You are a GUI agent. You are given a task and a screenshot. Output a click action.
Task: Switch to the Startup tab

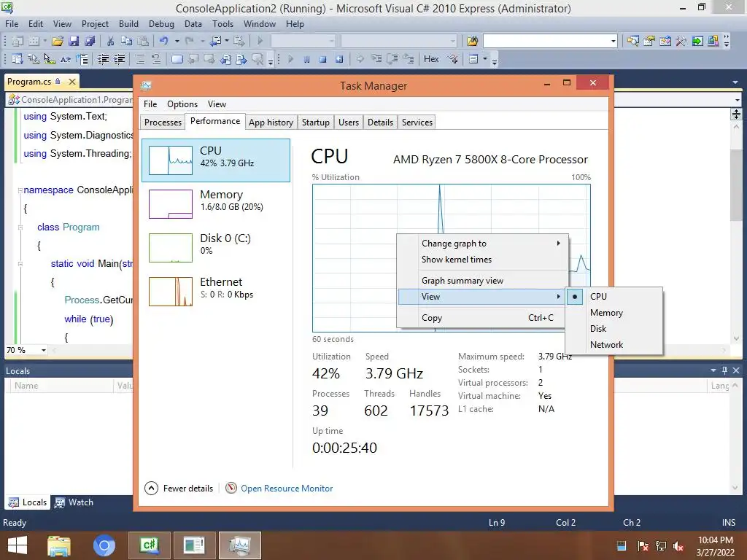(x=315, y=122)
